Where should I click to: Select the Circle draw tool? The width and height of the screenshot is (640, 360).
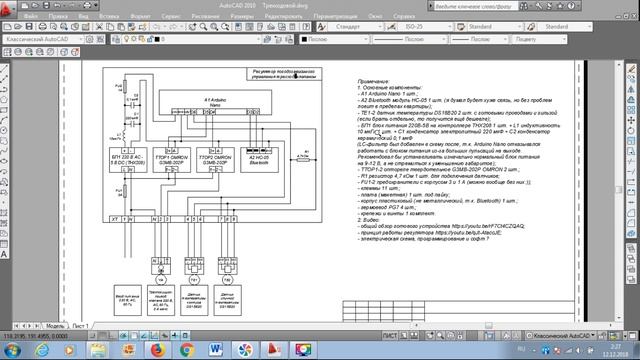pos(4,130)
